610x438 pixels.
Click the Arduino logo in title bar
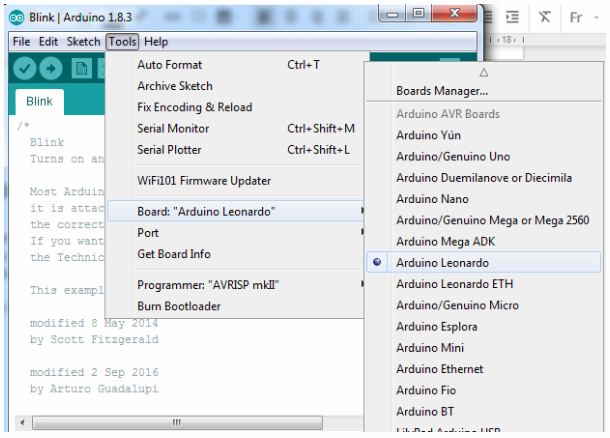[16, 18]
